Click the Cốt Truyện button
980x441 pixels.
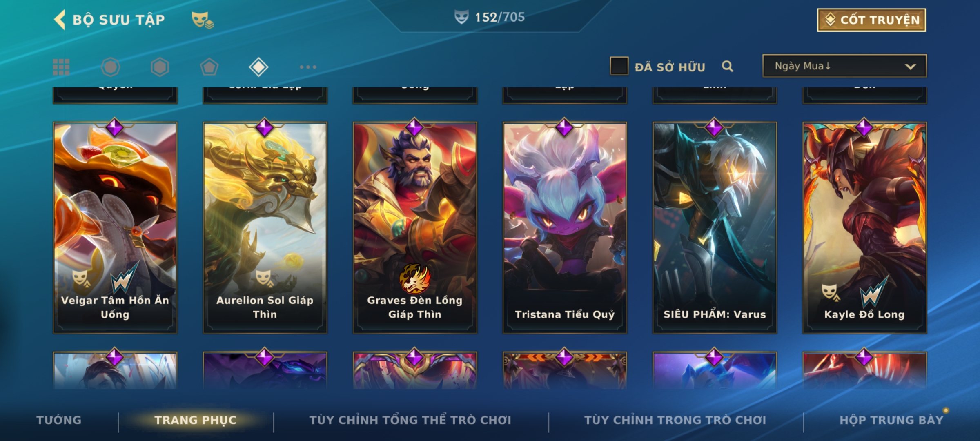871,20
